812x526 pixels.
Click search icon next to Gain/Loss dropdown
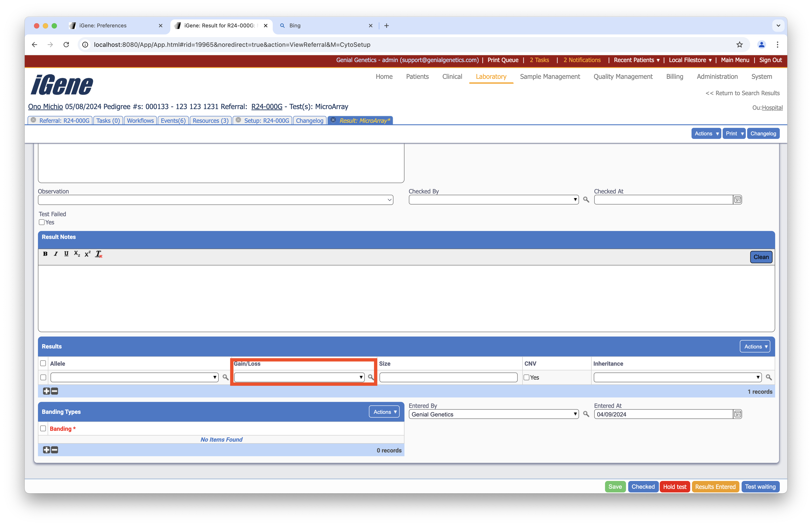pos(370,377)
